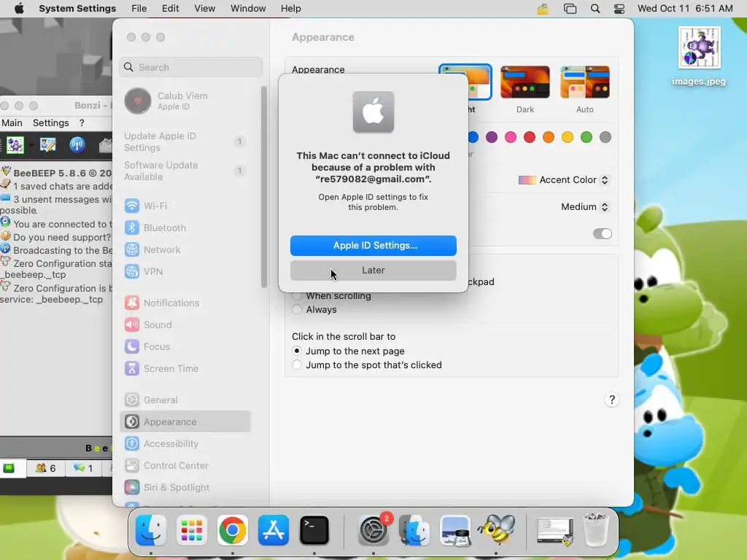Open Launchpad from the Dock
This screenshot has height=560, width=747.
pyautogui.click(x=192, y=531)
